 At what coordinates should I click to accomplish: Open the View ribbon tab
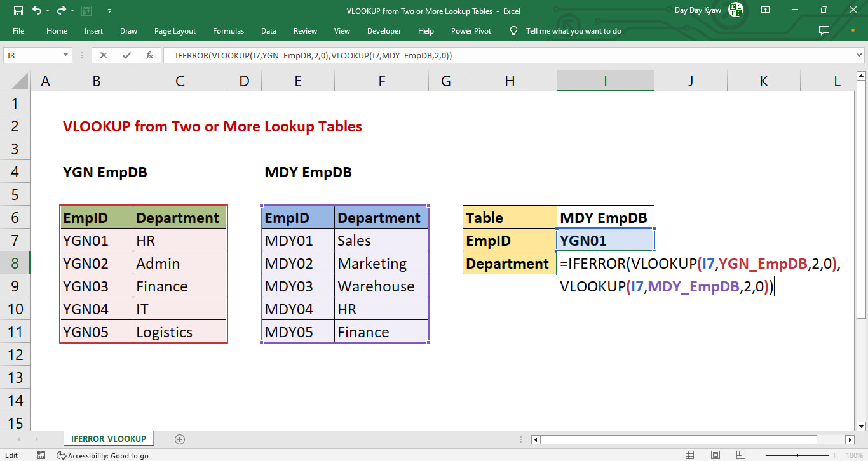342,30
